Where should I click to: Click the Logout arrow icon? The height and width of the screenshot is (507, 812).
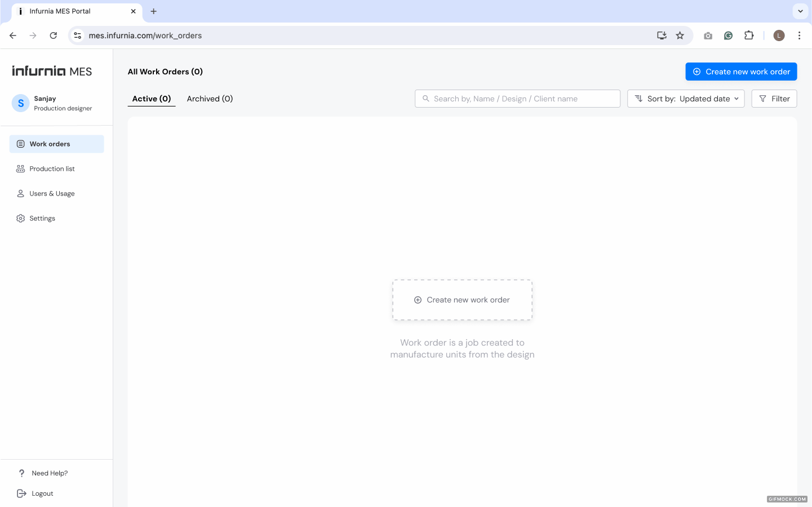(x=21, y=493)
